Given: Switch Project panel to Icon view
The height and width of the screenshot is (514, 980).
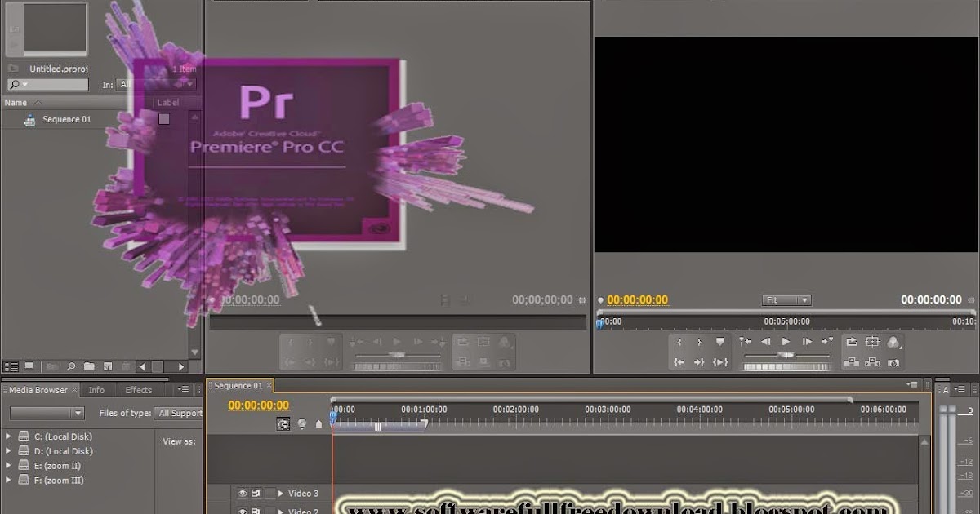Looking at the screenshot, I should tap(29, 367).
